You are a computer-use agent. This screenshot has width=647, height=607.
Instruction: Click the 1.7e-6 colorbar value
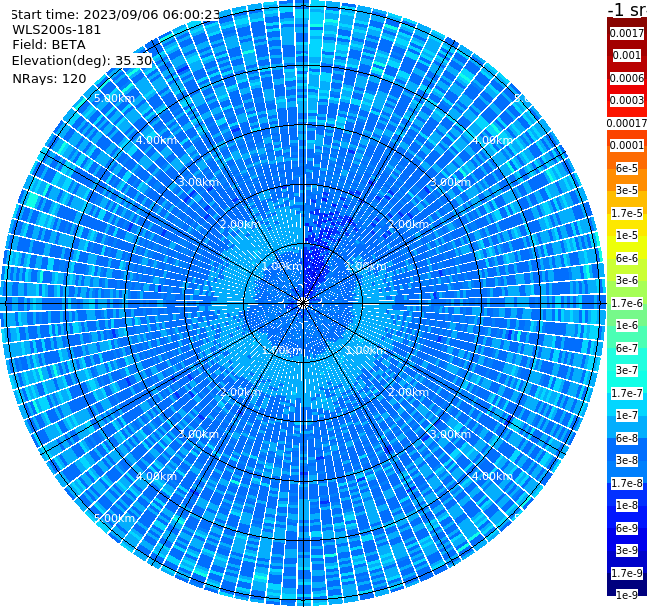coord(627,303)
